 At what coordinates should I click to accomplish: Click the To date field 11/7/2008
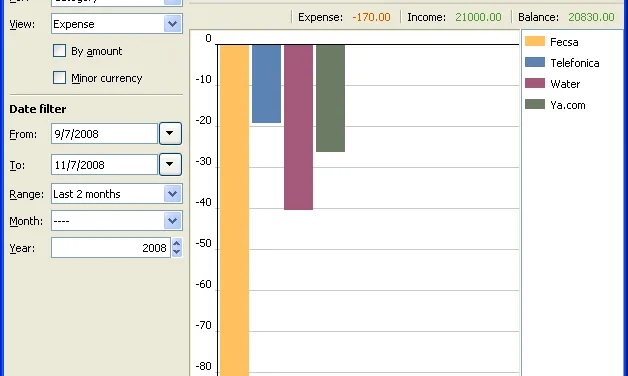coord(104,165)
